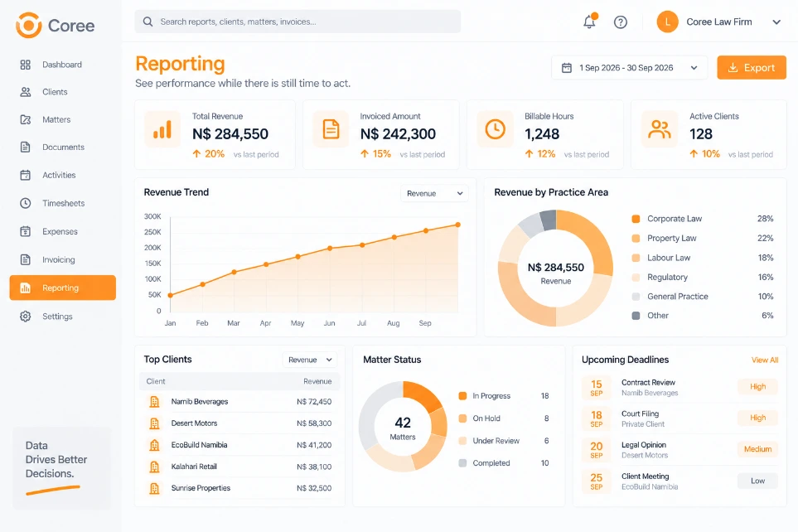Click the search reports input field
This screenshot has height=532, width=798.
click(x=297, y=22)
